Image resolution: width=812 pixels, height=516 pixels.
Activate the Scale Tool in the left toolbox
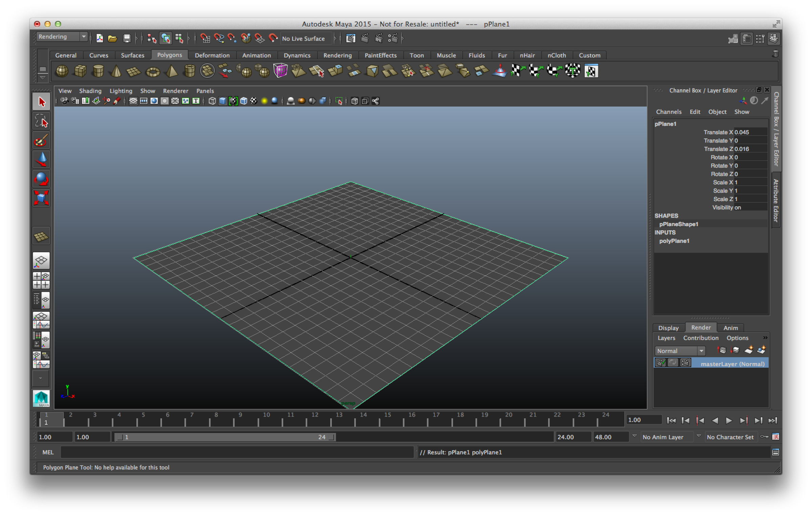coord(41,198)
